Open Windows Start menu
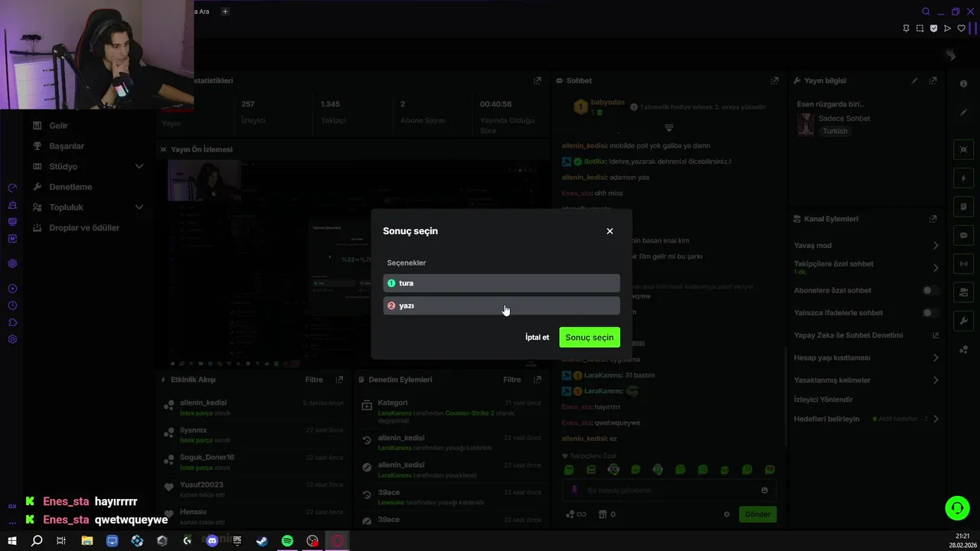Viewport: 980px width, 551px height. pos(12,541)
